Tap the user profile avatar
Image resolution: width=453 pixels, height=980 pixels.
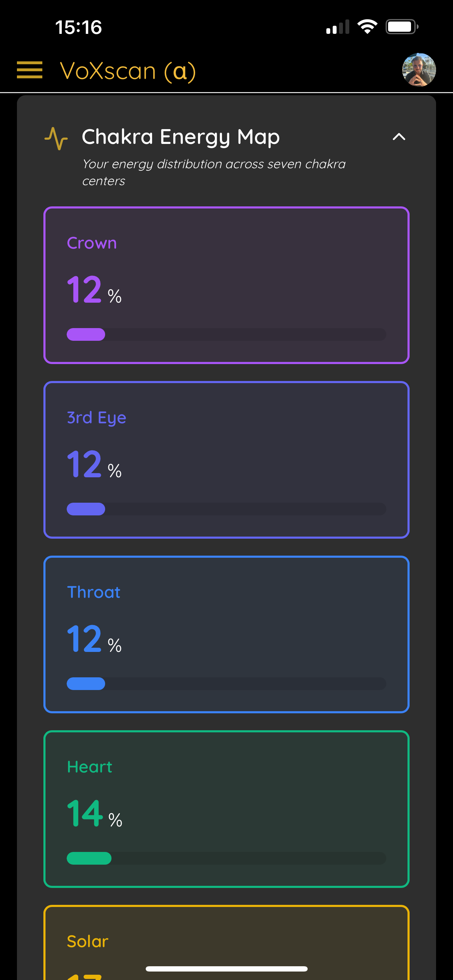point(419,70)
